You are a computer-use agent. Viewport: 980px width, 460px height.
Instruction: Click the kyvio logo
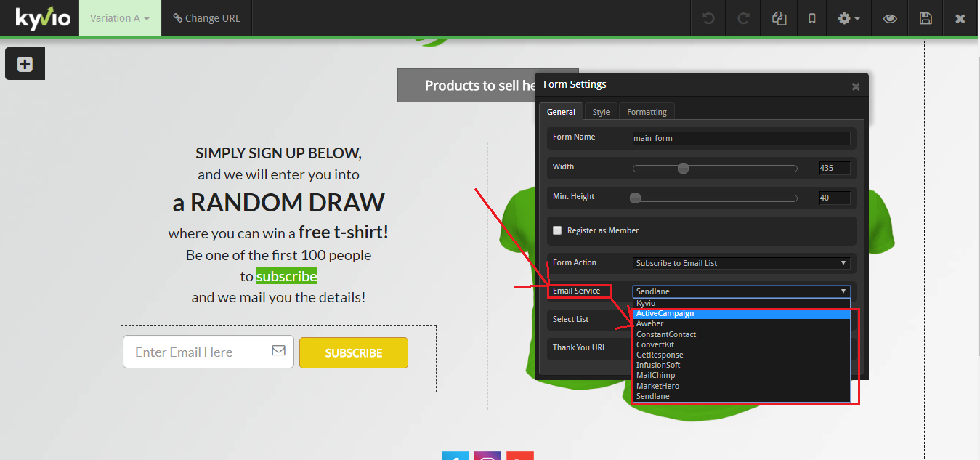coord(43,17)
